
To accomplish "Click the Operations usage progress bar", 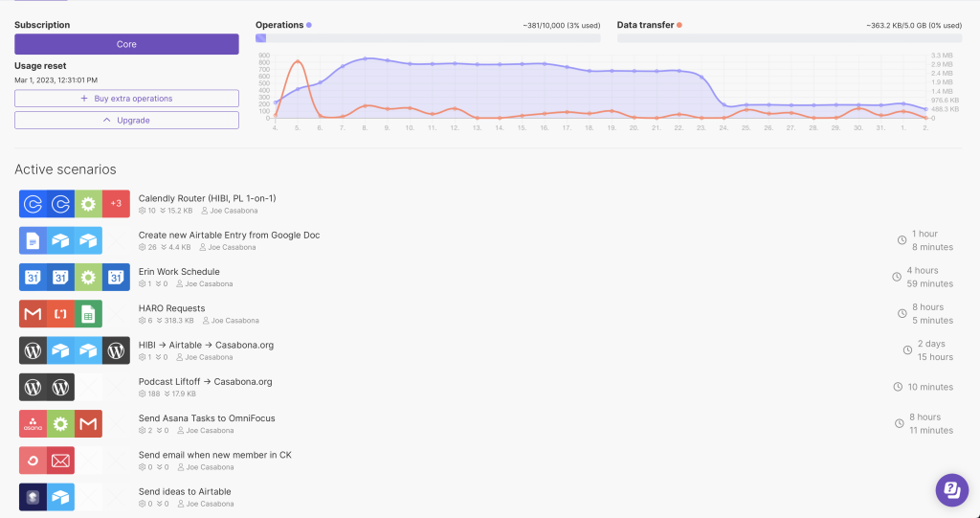I will [x=428, y=38].
